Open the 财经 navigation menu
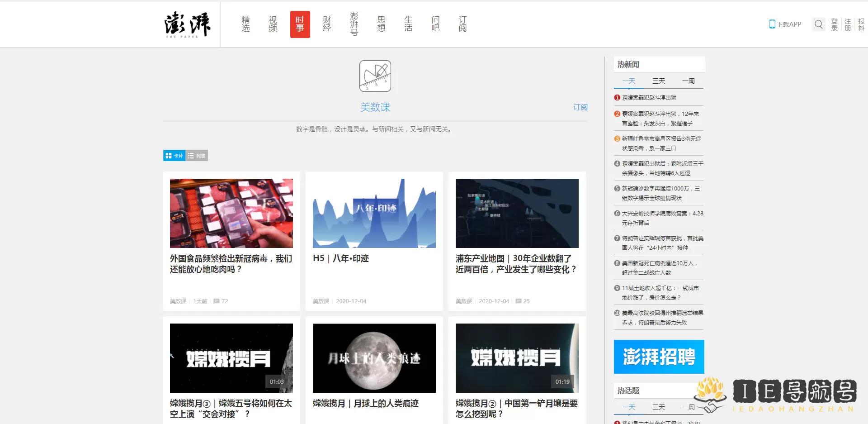The height and width of the screenshot is (424, 868). 327,24
